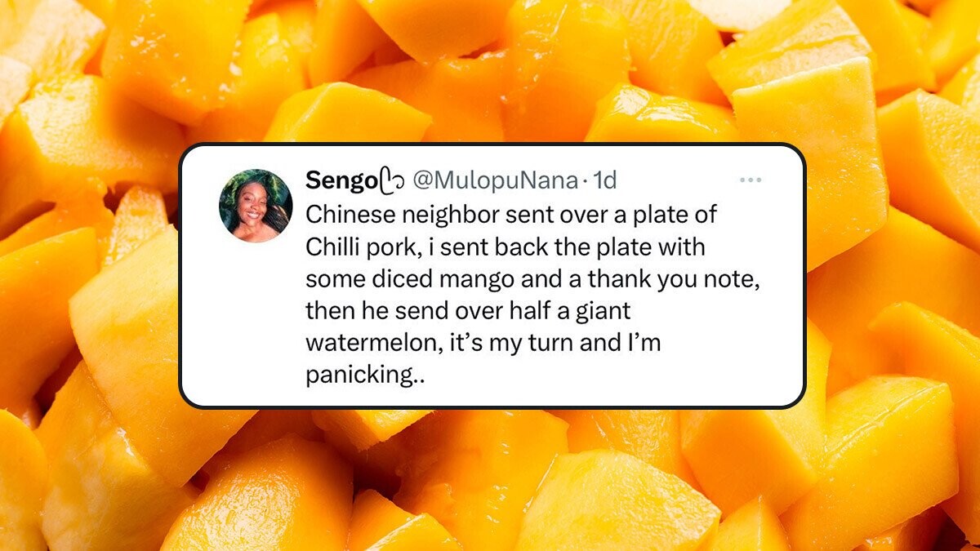The width and height of the screenshot is (980, 551).
Task: Open the tweet's three-dot more menu
Action: (750, 180)
